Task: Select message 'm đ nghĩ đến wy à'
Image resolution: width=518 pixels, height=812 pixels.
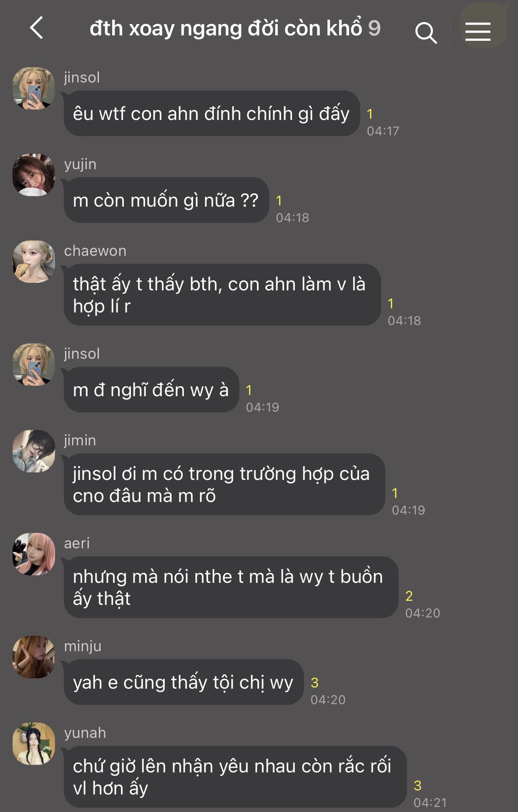Action: [151, 390]
